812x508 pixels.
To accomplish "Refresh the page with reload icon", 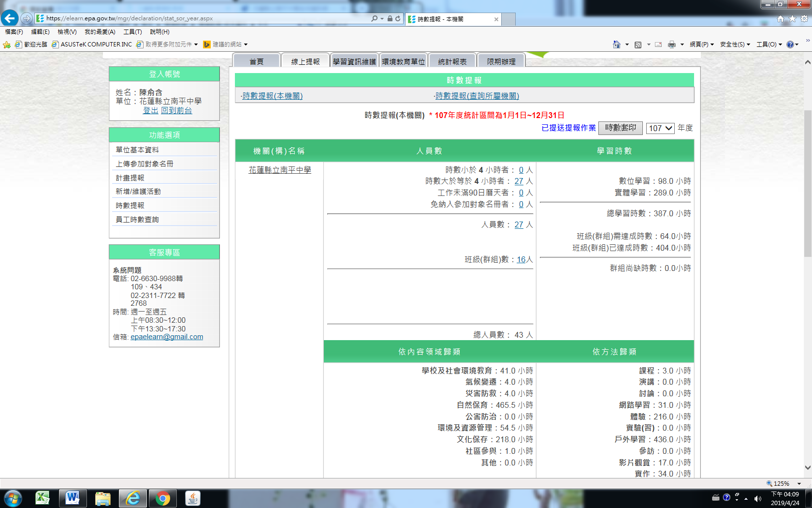I will (398, 18).
